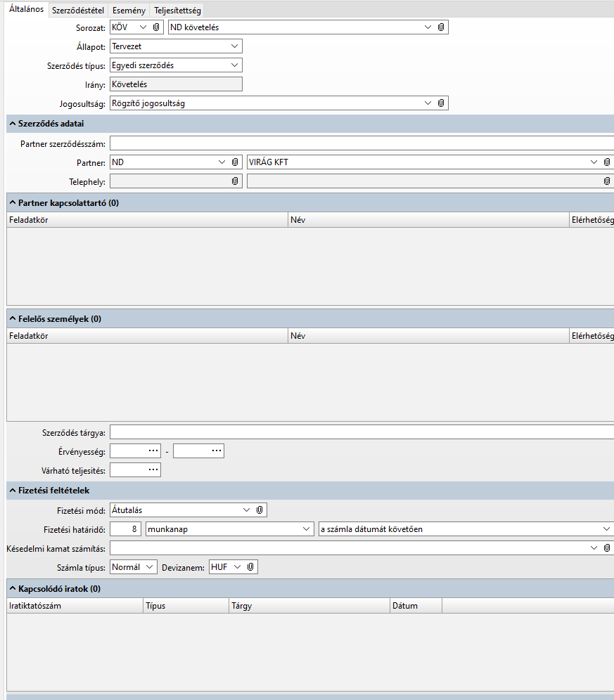Click the Szerződés tárgya input field

click(x=362, y=432)
